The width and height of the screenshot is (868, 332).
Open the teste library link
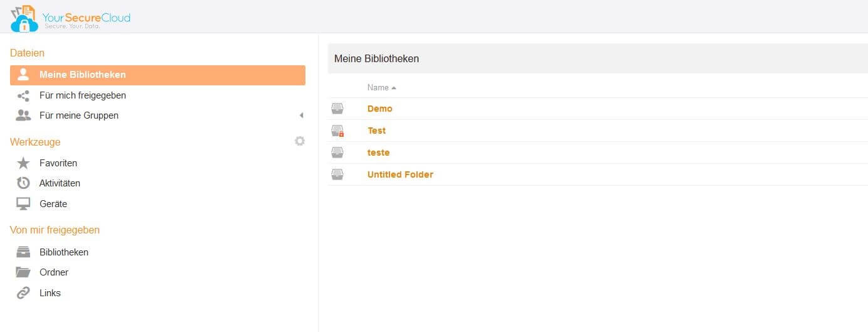378,153
